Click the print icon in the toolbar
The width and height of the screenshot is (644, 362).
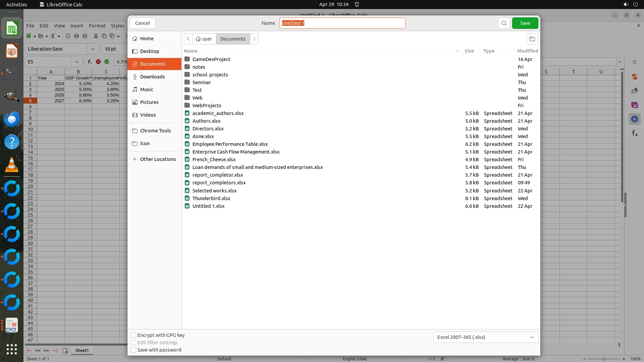coord(76,36)
